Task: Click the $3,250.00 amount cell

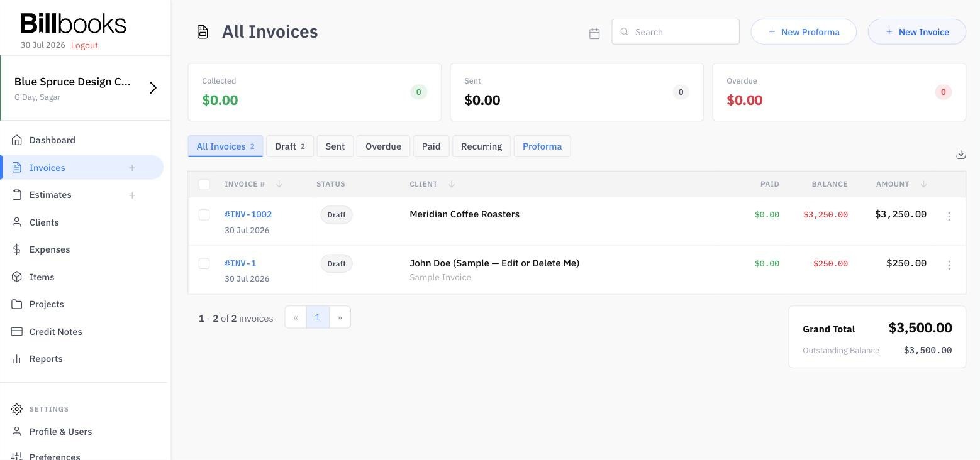Action: click(900, 214)
